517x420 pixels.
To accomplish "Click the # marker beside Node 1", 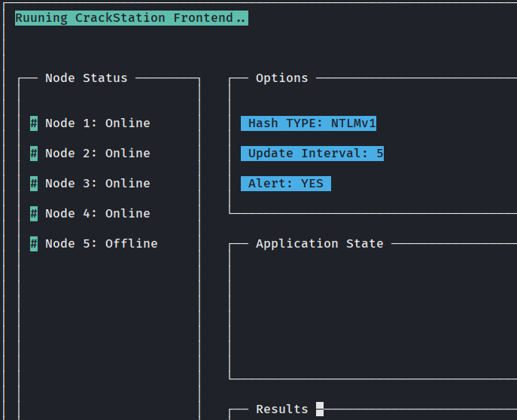I will tap(34, 123).
